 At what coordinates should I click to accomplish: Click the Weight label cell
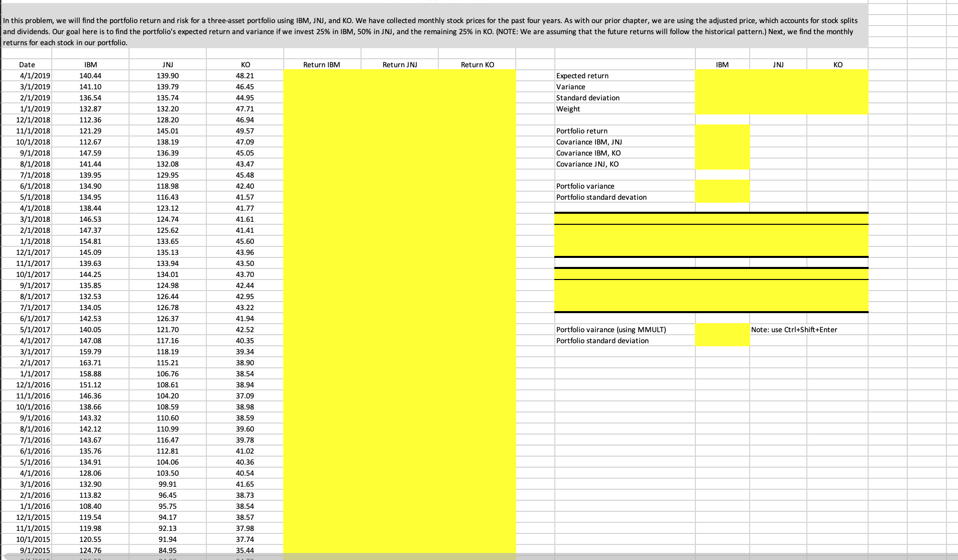(568, 109)
